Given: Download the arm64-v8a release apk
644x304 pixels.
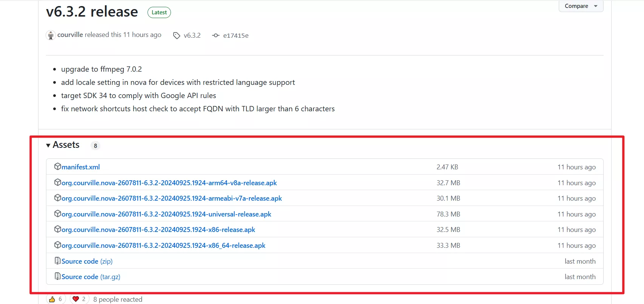Looking at the screenshot, I should pos(169,183).
